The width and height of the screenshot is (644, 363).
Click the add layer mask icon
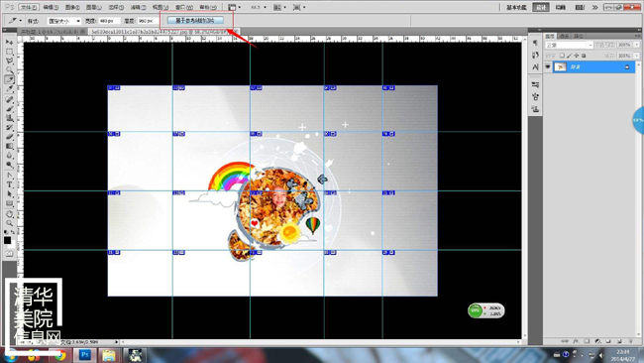pyautogui.click(x=587, y=341)
